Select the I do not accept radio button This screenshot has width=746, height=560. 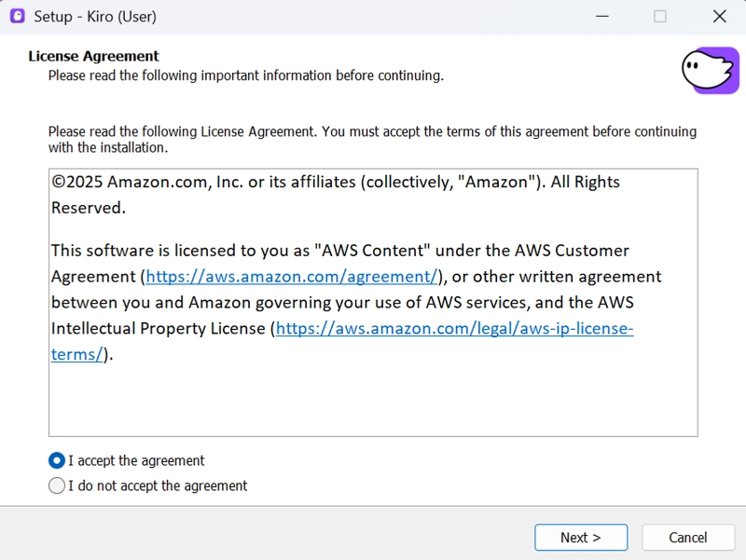click(57, 485)
